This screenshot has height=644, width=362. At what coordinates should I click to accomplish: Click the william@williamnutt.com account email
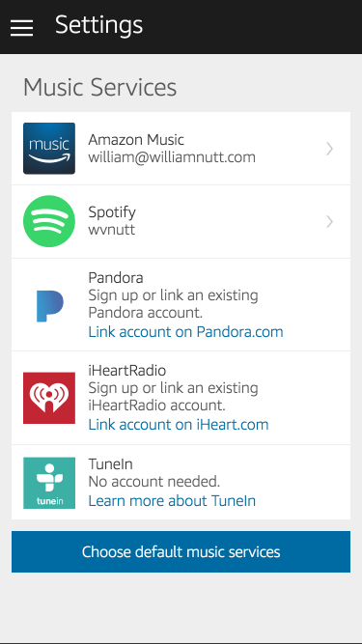pos(172,157)
